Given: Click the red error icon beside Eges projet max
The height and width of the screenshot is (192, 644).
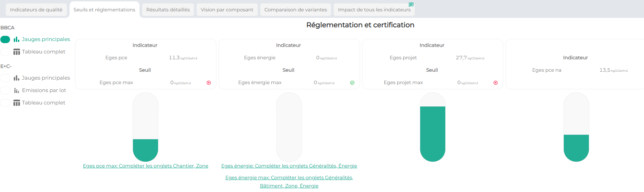Looking at the screenshot, I should click(x=496, y=83).
